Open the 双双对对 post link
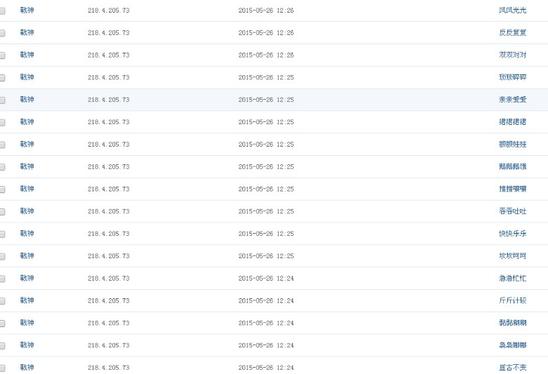548x374 pixels. point(512,55)
